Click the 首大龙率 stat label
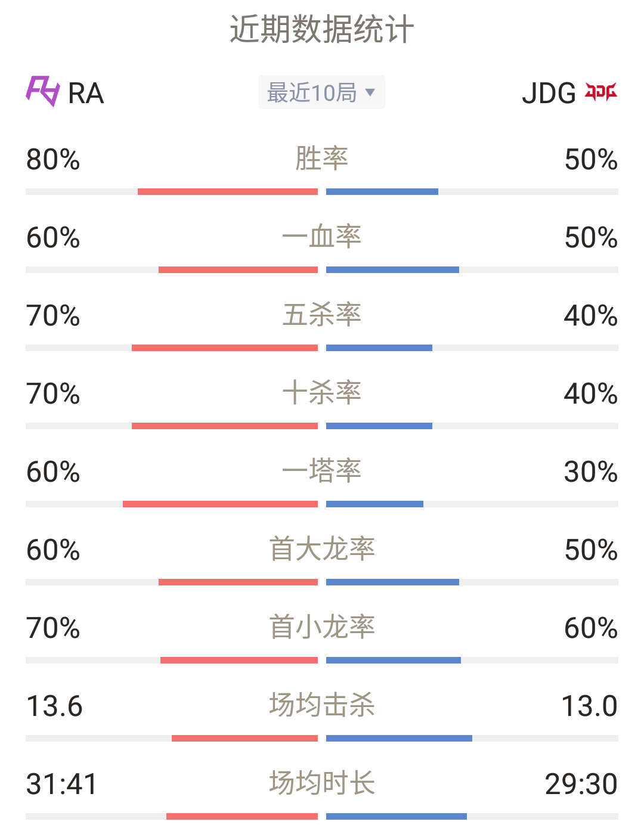The image size is (644, 834). tap(322, 549)
